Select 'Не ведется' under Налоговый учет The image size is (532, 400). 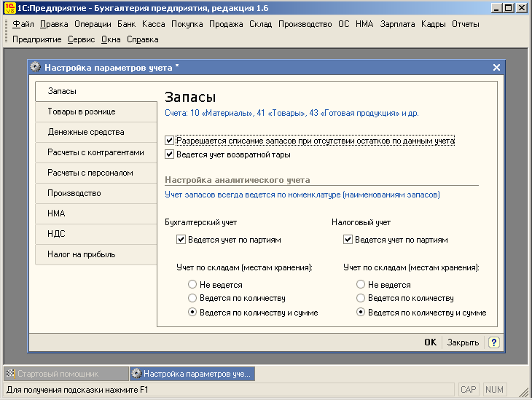tap(361, 284)
